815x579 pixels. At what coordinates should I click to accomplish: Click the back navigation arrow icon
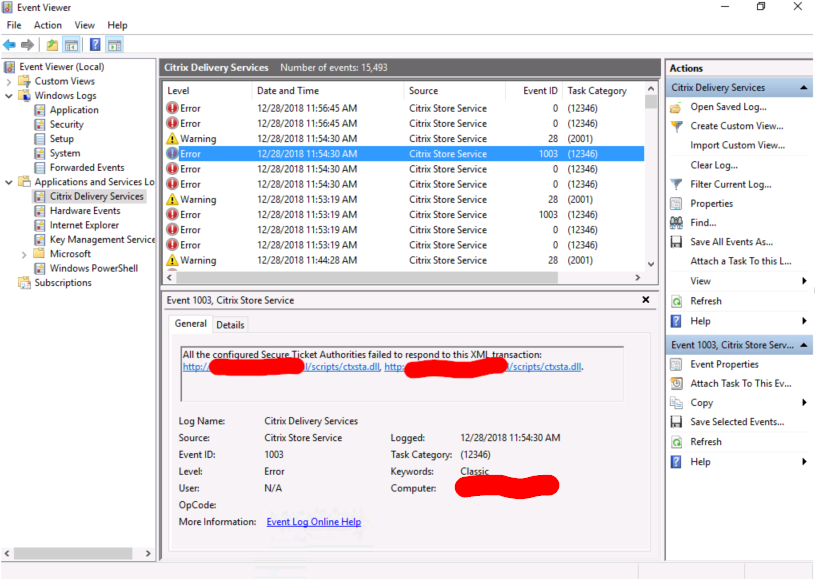10,44
